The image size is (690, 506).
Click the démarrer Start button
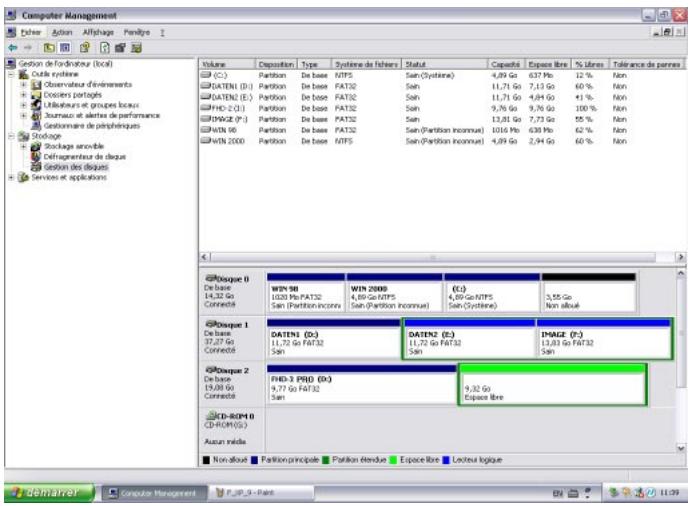coord(49,492)
